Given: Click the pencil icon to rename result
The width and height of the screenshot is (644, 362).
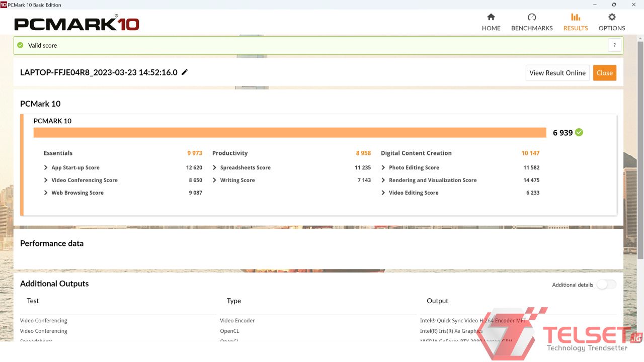Looking at the screenshot, I should pos(185,72).
